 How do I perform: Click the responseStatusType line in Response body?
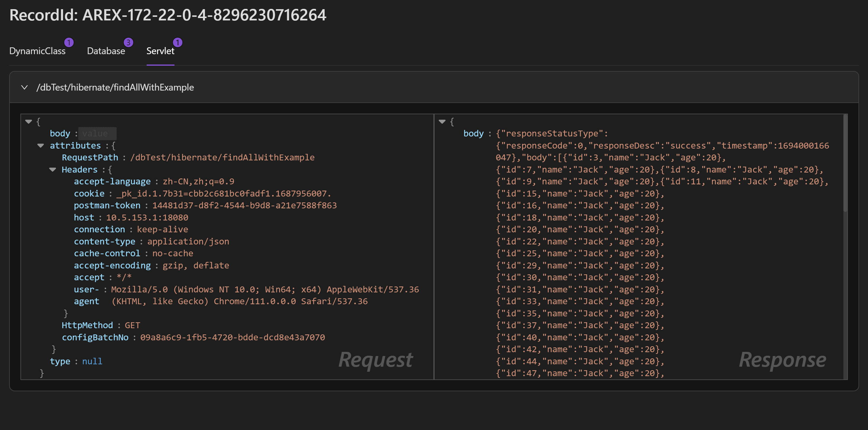pyautogui.click(x=552, y=133)
